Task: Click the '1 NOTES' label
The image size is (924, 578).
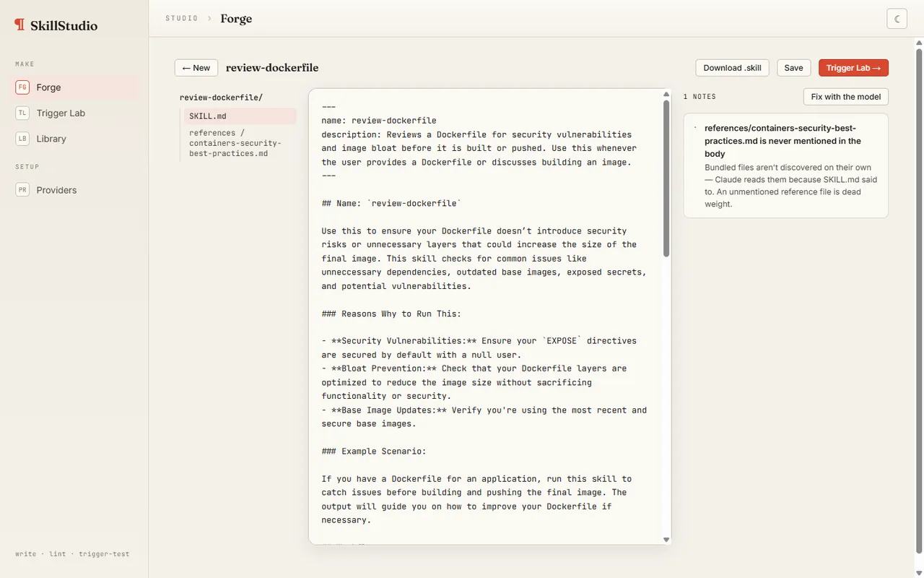Action: pos(700,97)
